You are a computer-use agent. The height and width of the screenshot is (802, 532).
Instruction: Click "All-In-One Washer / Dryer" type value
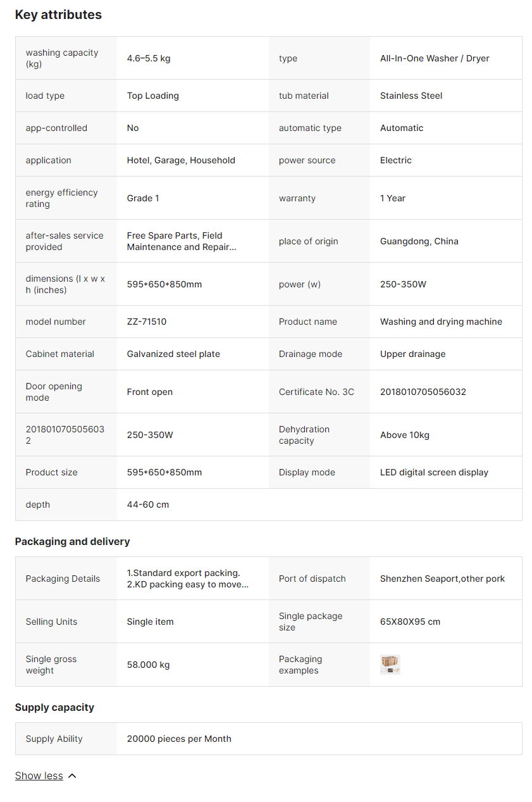(435, 58)
